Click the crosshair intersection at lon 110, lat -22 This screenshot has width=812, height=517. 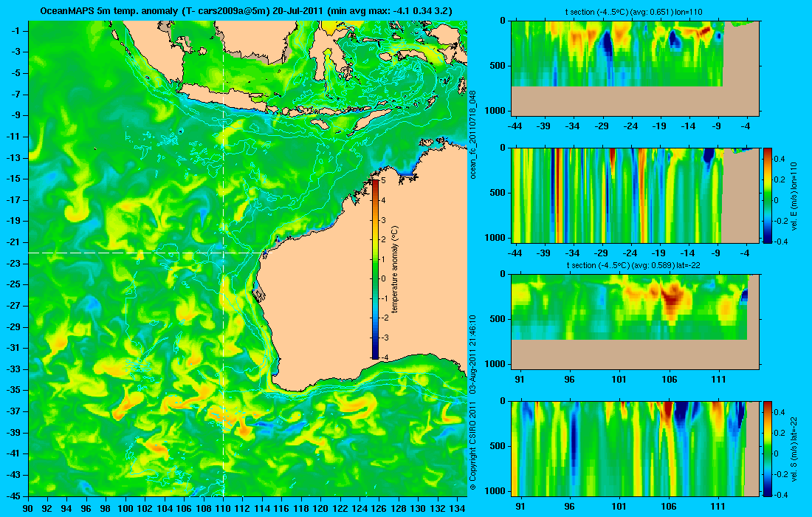pyautogui.click(x=223, y=253)
